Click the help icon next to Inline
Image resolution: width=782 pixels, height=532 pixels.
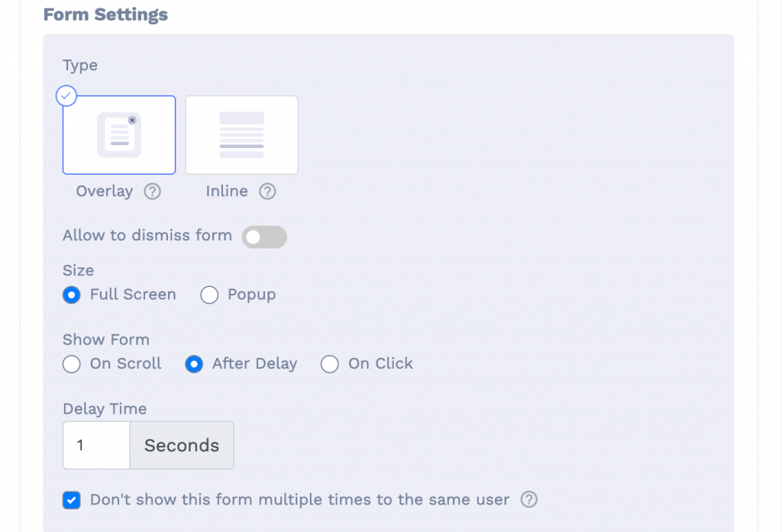(267, 192)
